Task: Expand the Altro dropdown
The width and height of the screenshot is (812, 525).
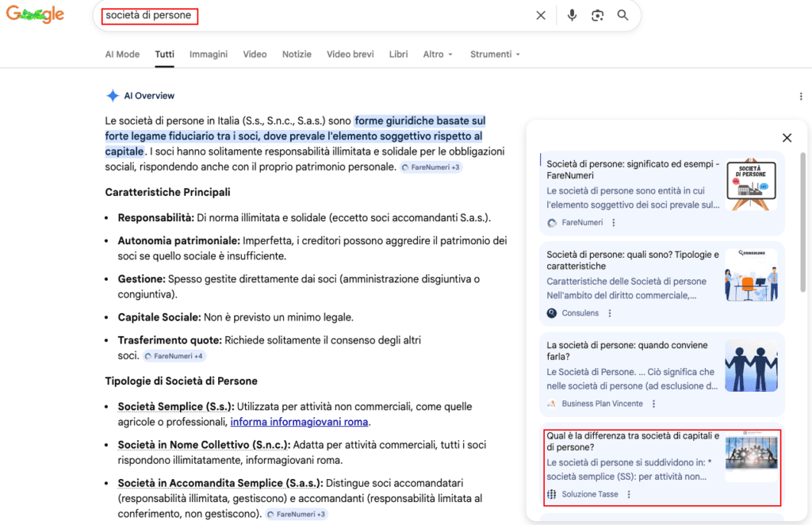Action: [439, 54]
